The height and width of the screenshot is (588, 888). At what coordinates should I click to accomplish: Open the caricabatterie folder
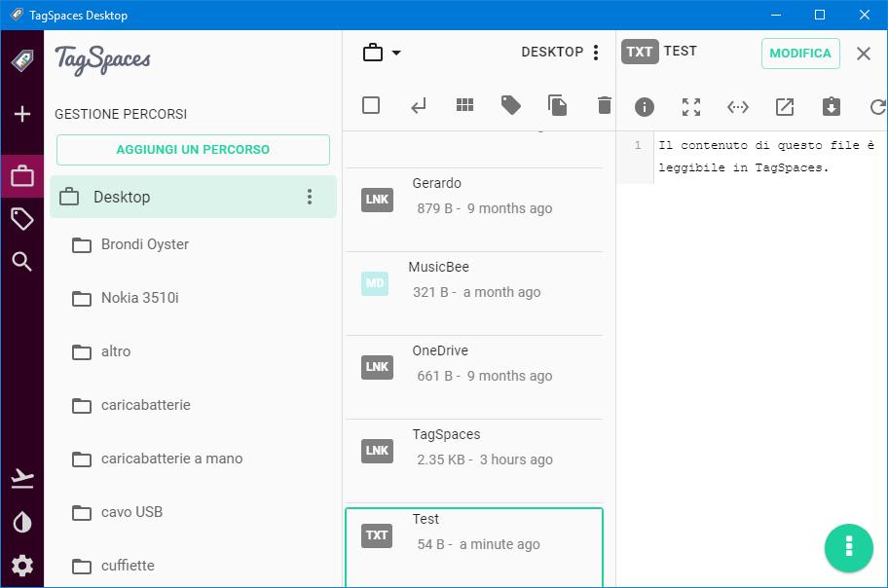pyautogui.click(x=193, y=405)
